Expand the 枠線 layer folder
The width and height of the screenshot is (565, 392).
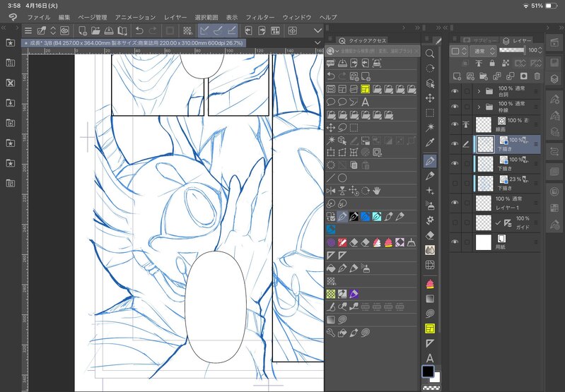pyautogui.click(x=479, y=108)
